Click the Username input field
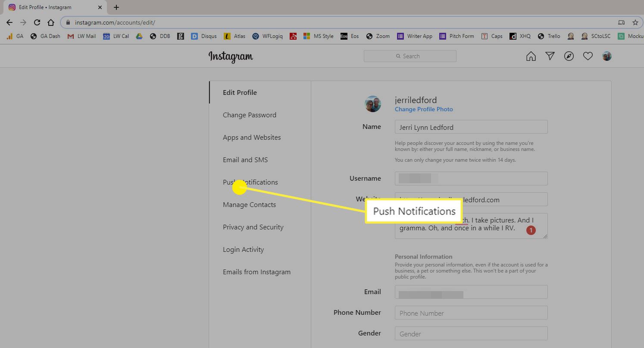644x348 pixels. point(471,179)
